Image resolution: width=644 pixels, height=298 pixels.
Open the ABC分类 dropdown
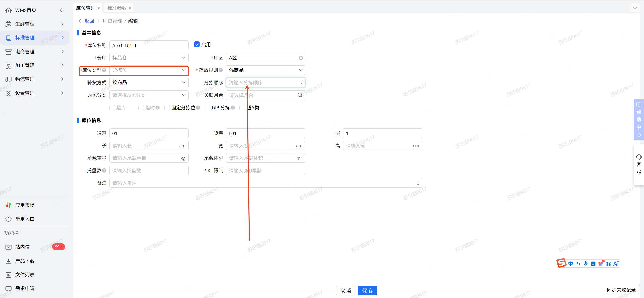tap(149, 95)
